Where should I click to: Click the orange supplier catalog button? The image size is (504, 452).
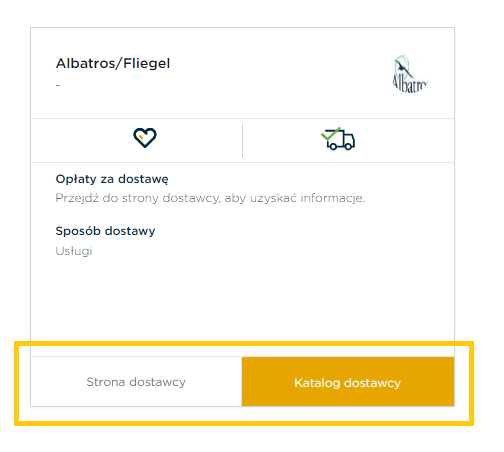tap(348, 382)
